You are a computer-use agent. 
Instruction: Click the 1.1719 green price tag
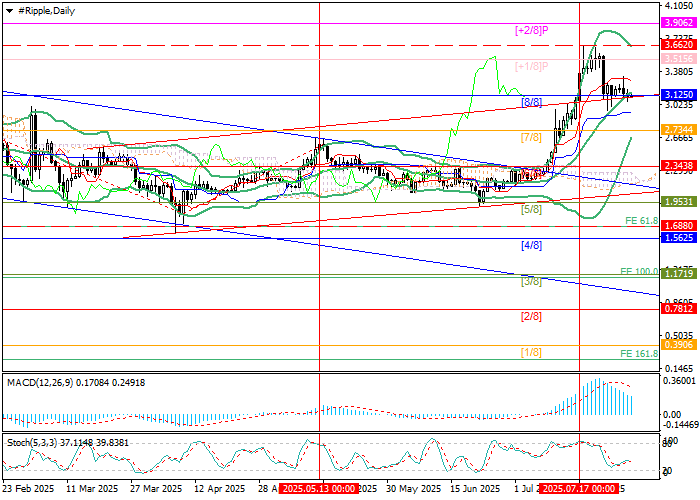[x=679, y=273]
